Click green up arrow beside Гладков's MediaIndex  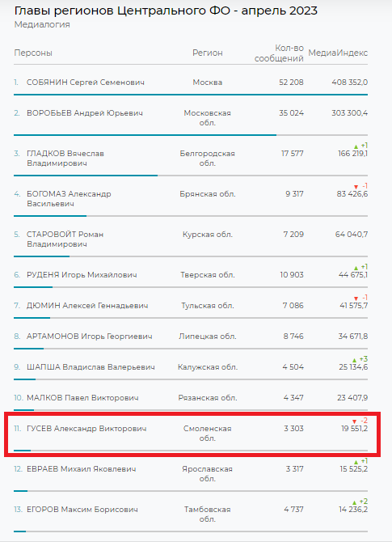pyautogui.click(x=356, y=146)
